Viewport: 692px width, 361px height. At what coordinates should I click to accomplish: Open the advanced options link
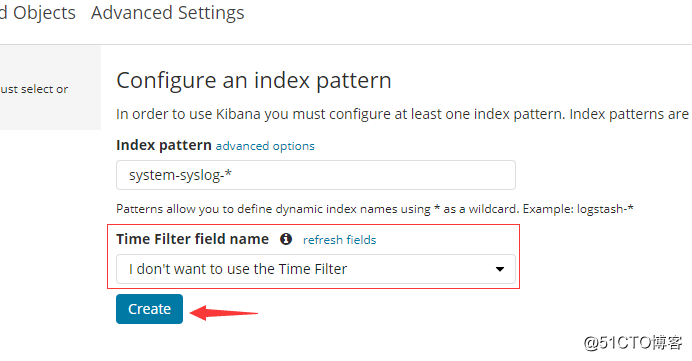pos(265,146)
